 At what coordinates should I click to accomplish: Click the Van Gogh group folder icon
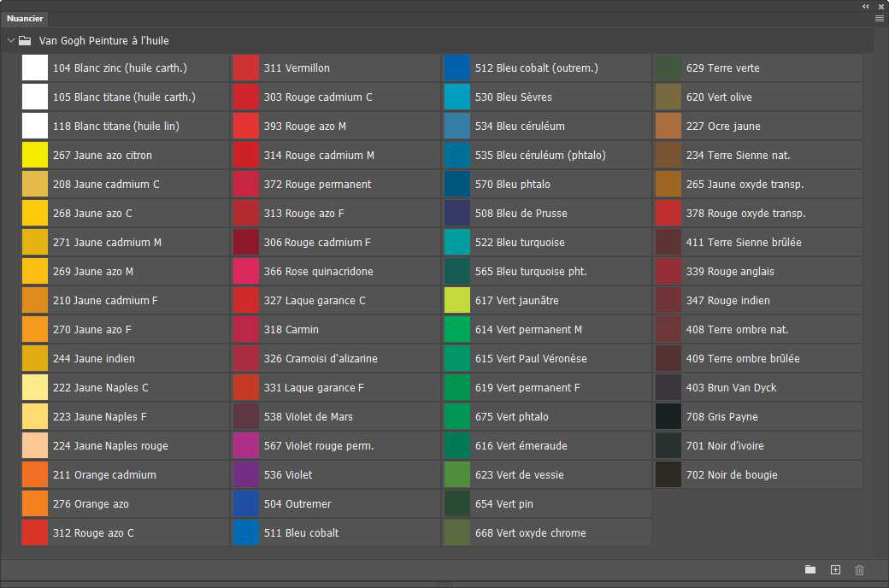[x=25, y=41]
